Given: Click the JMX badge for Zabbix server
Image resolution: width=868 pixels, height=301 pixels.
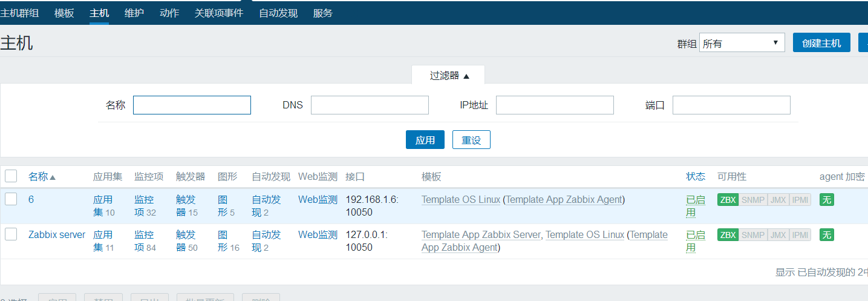Looking at the screenshot, I should (x=778, y=235).
